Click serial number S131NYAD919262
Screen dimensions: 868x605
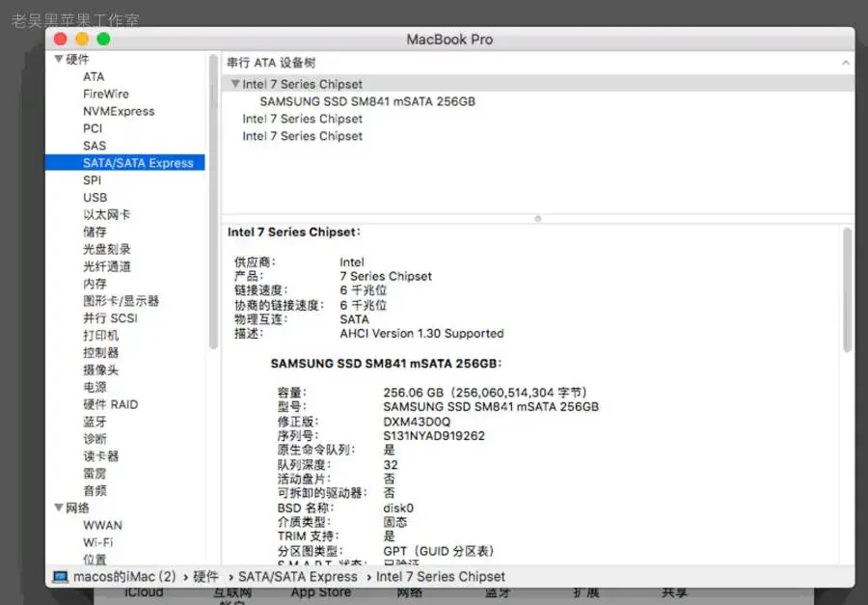tap(434, 435)
